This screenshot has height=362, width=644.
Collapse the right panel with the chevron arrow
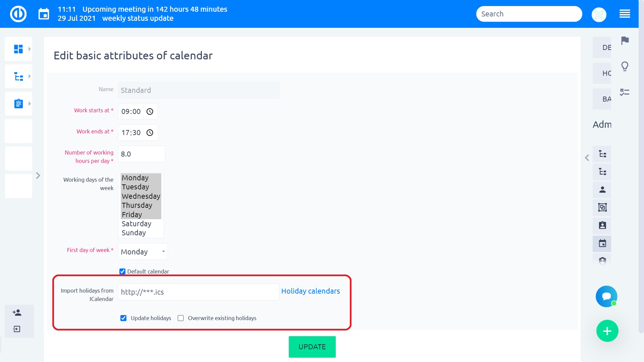587,158
